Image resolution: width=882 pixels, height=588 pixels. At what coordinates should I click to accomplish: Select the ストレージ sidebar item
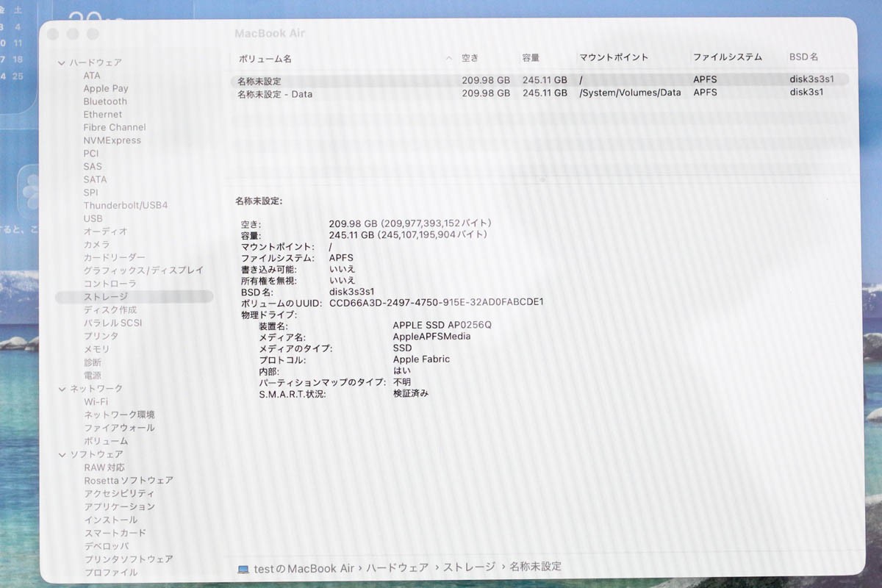point(106,297)
